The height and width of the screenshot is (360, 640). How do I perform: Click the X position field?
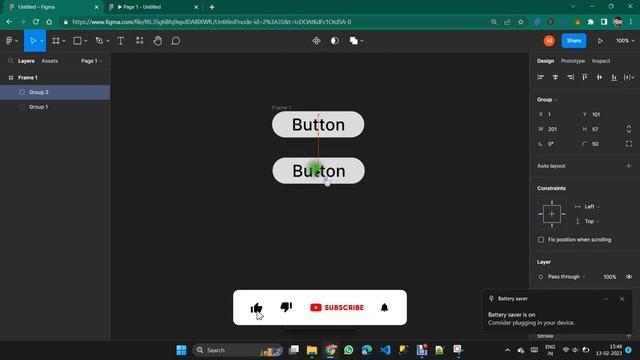[558, 114]
